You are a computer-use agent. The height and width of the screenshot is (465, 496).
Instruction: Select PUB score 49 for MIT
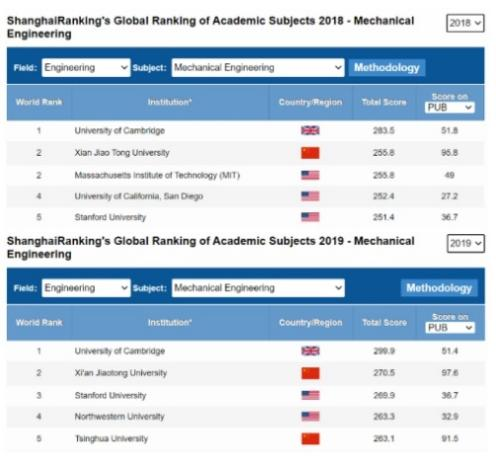[x=449, y=175]
